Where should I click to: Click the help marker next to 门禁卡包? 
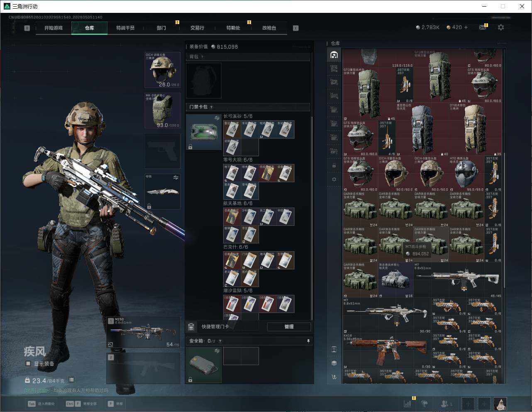pos(211,107)
